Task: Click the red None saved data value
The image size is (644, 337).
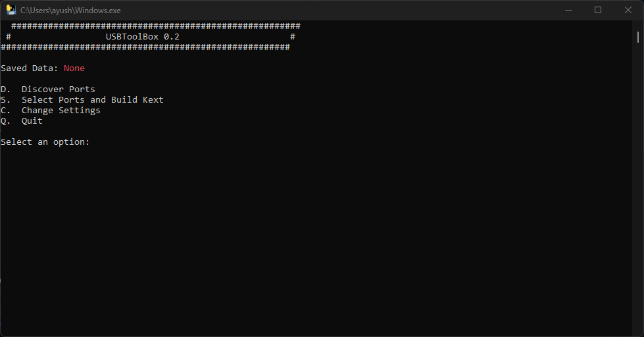Action: (x=74, y=68)
